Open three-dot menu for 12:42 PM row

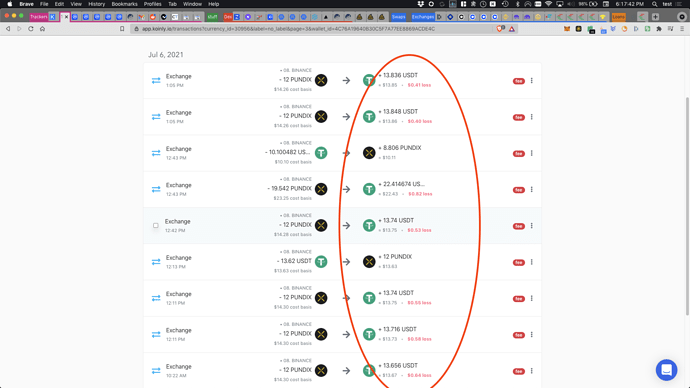click(532, 226)
